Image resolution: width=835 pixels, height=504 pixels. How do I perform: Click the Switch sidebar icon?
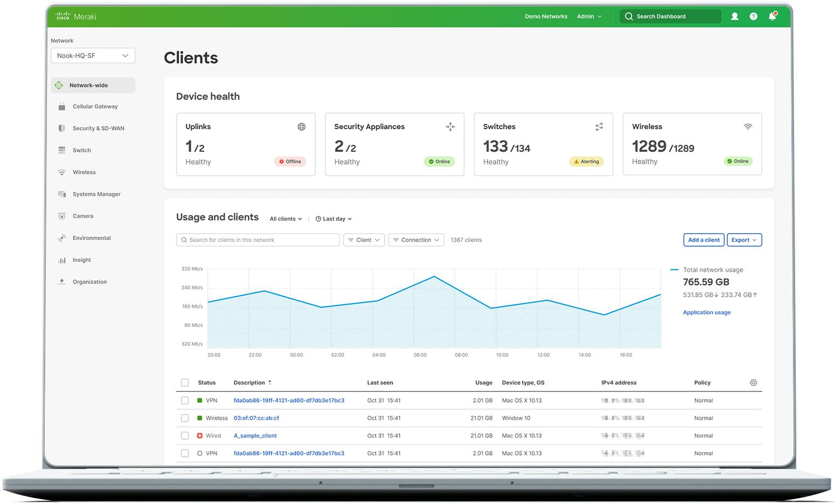tap(62, 150)
